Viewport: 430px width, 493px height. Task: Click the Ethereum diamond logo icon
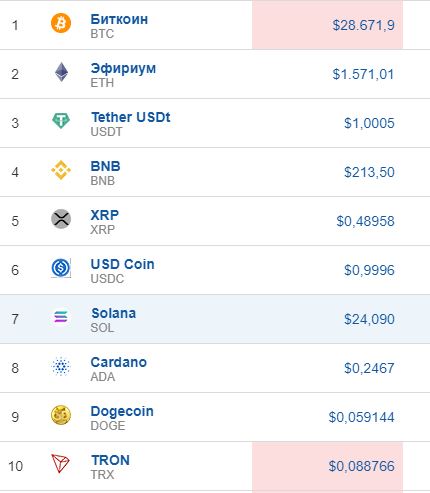pyautogui.click(x=61, y=72)
